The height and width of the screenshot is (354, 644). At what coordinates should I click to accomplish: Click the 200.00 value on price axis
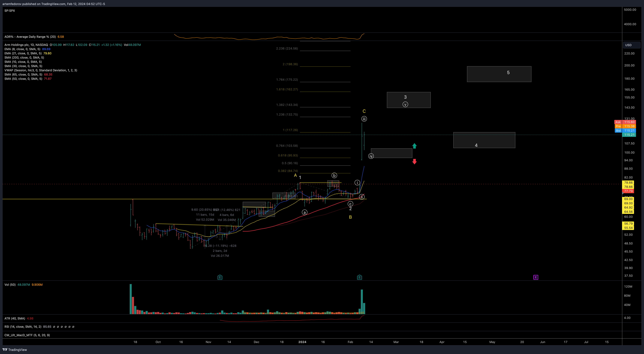point(629,65)
